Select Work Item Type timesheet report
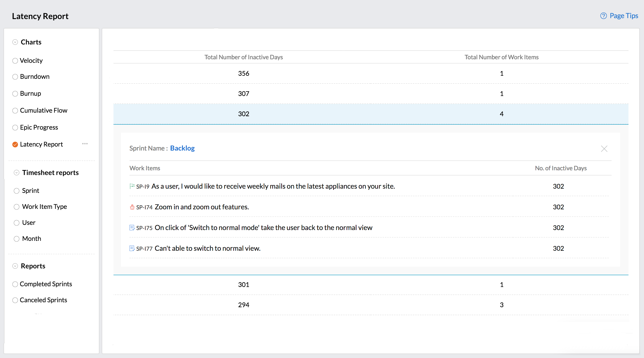This screenshot has width=644, height=358. (16, 207)
